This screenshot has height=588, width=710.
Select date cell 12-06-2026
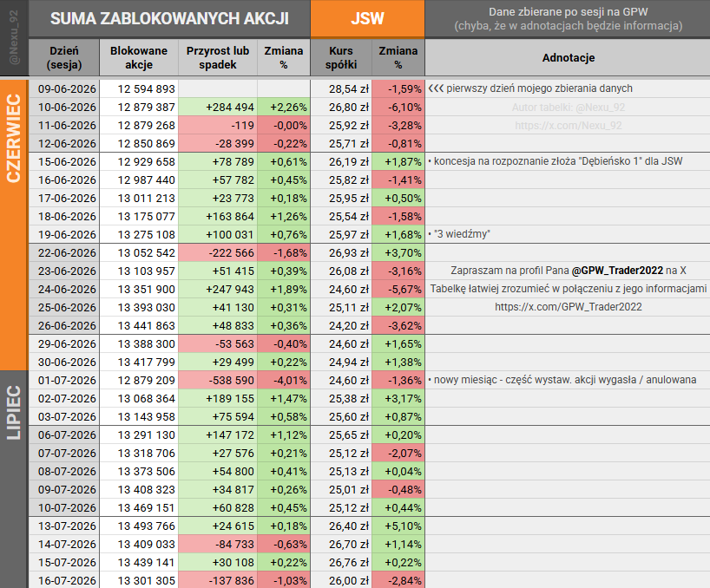pos(64,143)
